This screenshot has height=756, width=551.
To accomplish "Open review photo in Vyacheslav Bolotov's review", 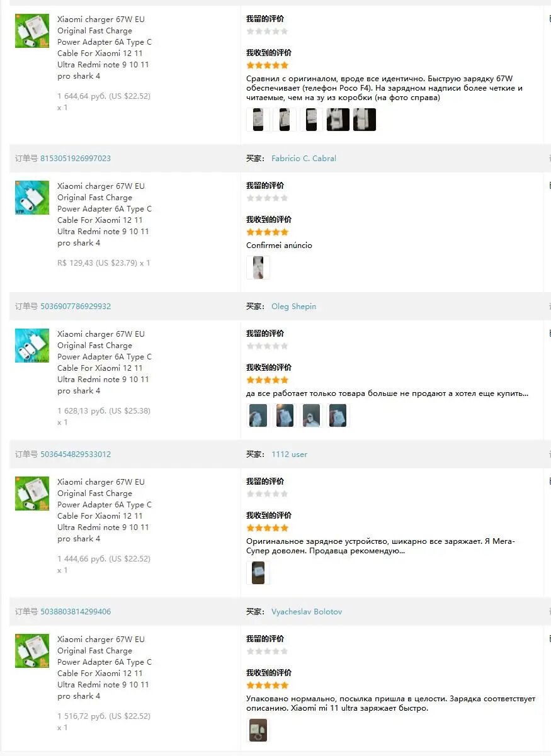I will [x=258, y=730].
